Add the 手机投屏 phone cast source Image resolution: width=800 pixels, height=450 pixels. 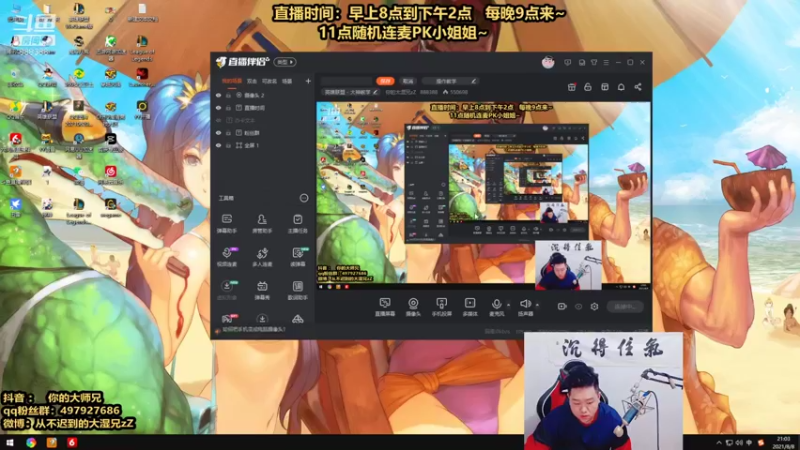[x=442, y=307]
